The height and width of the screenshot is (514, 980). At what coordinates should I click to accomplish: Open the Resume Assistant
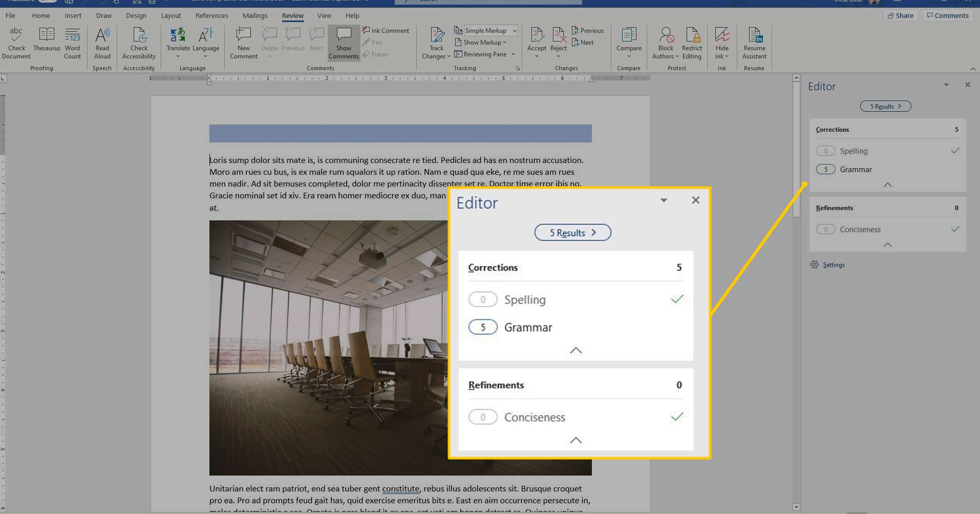coord(754,43)
